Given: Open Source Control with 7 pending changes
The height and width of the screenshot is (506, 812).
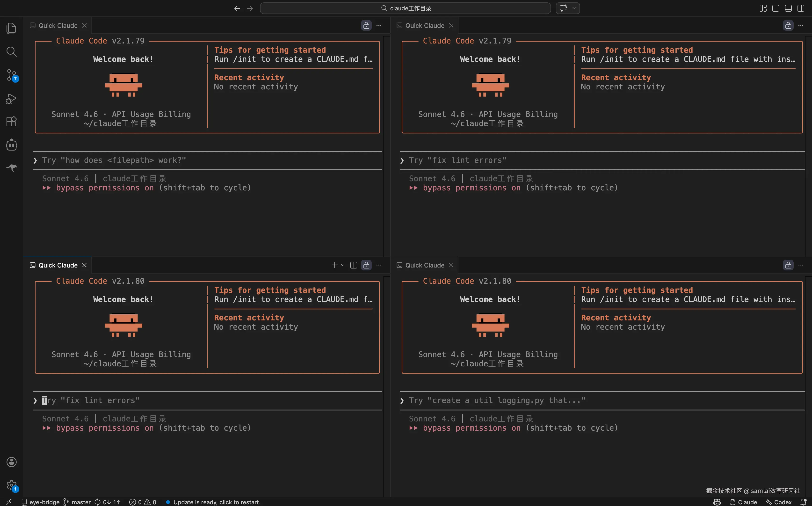Looking at the screenshot, I should pos(11,75).
